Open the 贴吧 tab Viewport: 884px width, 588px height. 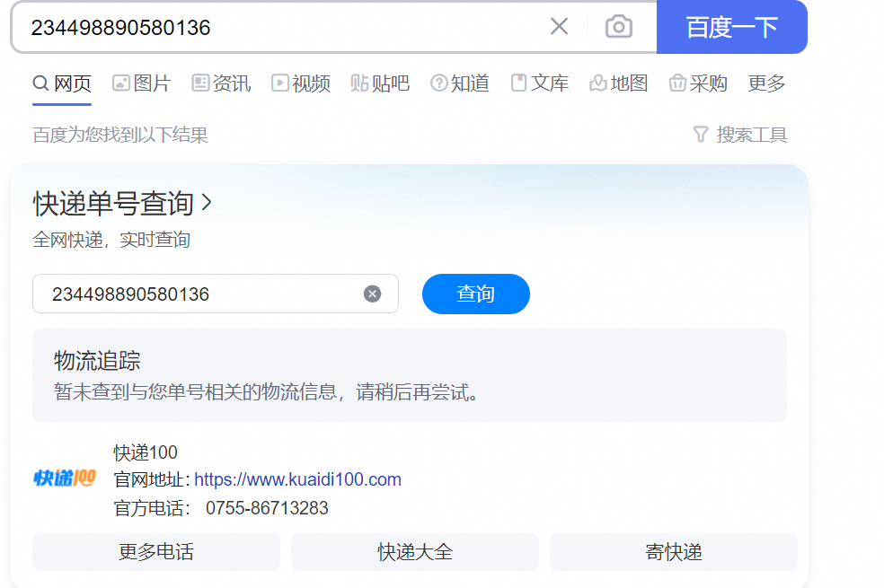coord(380,83)
